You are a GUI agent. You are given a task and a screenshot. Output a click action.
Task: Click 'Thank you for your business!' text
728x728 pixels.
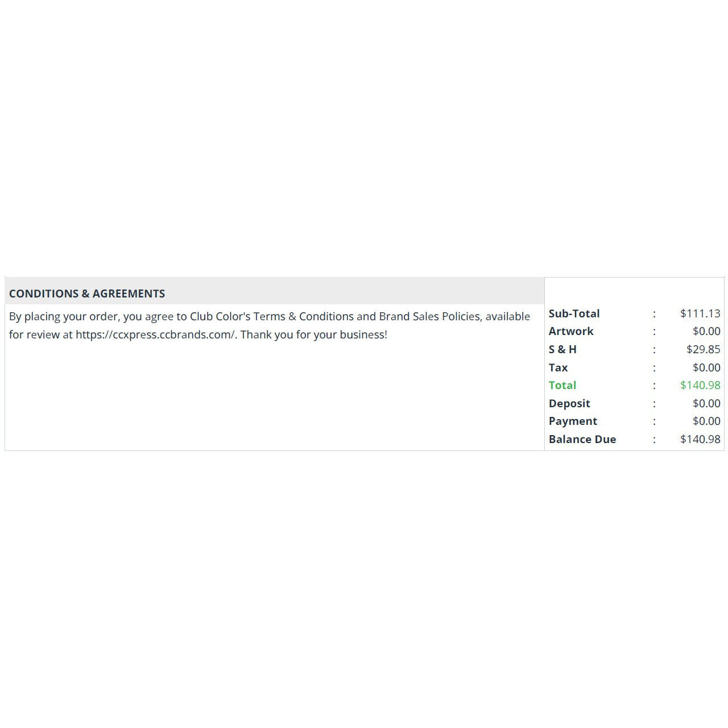click(x=313, y=334)
